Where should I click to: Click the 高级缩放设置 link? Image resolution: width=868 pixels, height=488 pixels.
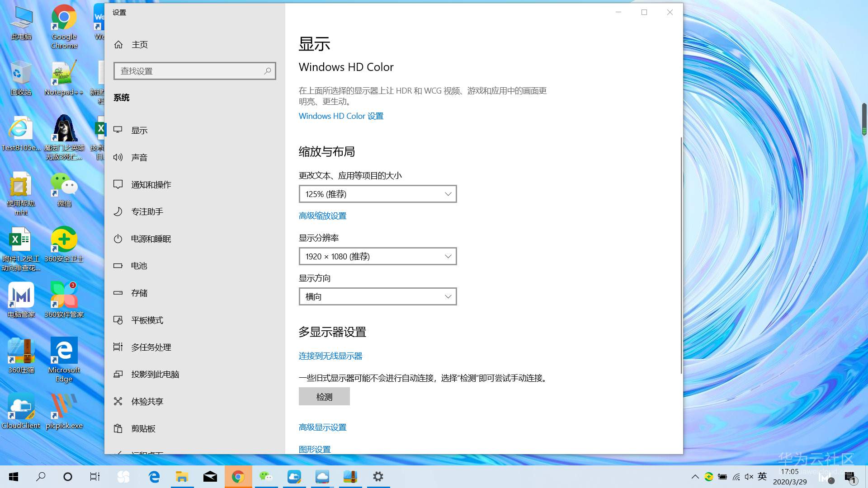click(322, 216)
